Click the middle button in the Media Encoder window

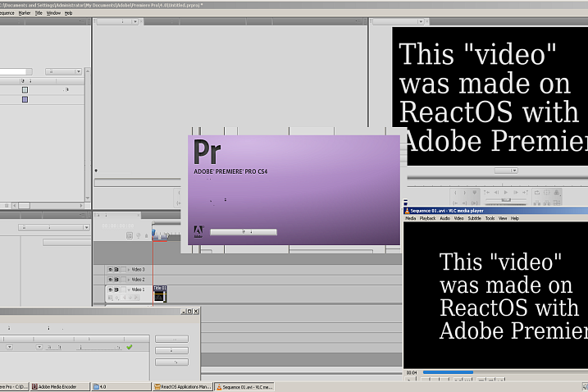pyautogui.click(x=171, y=350)
